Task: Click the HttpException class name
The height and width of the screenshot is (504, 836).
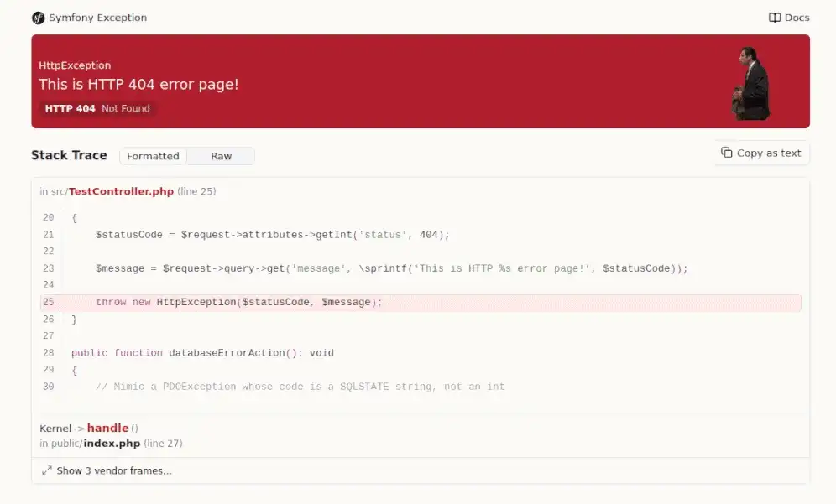Action: pyautogui.click(x=75, y=65)
